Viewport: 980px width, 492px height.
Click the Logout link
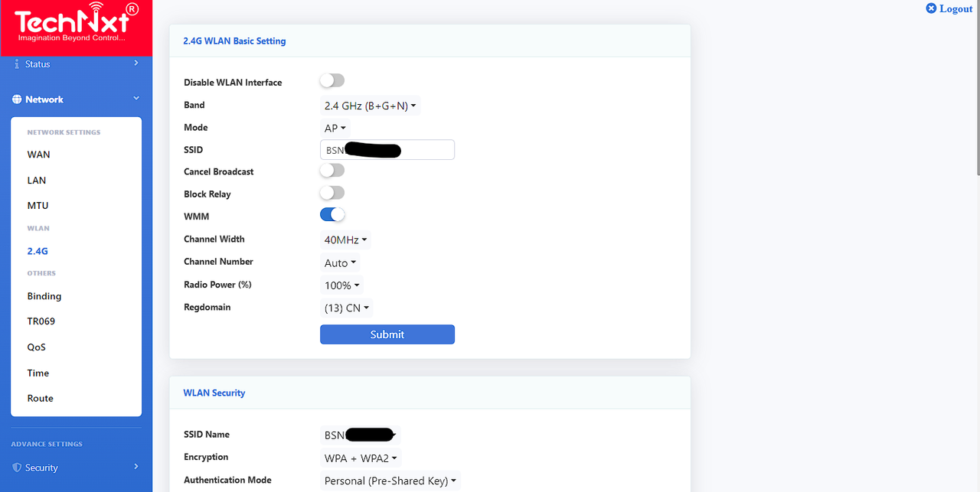click(949, 8)
